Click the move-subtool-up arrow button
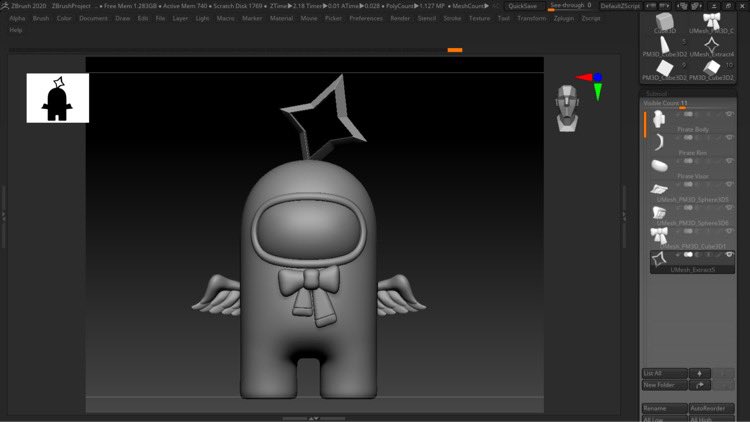The width and height of the screenshot is (750, 422). (699, 373)
